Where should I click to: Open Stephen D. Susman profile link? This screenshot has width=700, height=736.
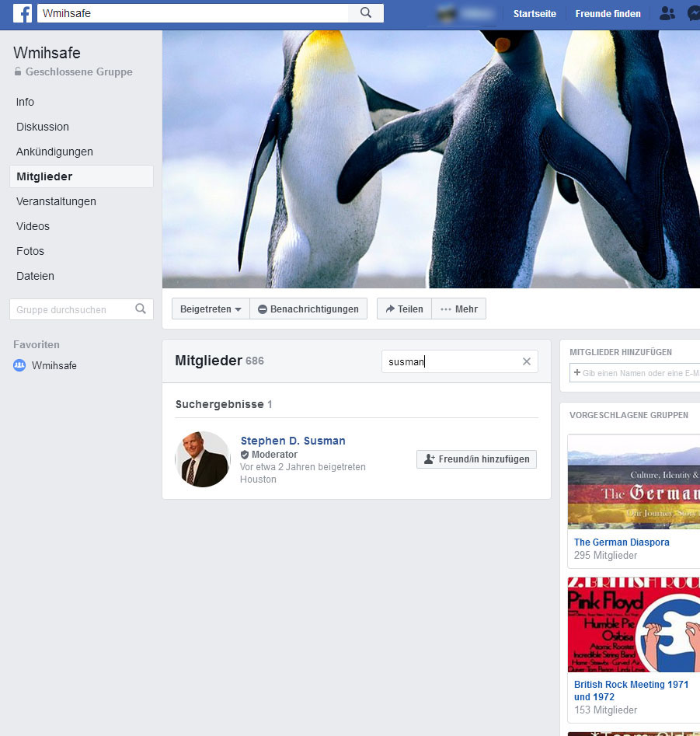tap(293, 441)
